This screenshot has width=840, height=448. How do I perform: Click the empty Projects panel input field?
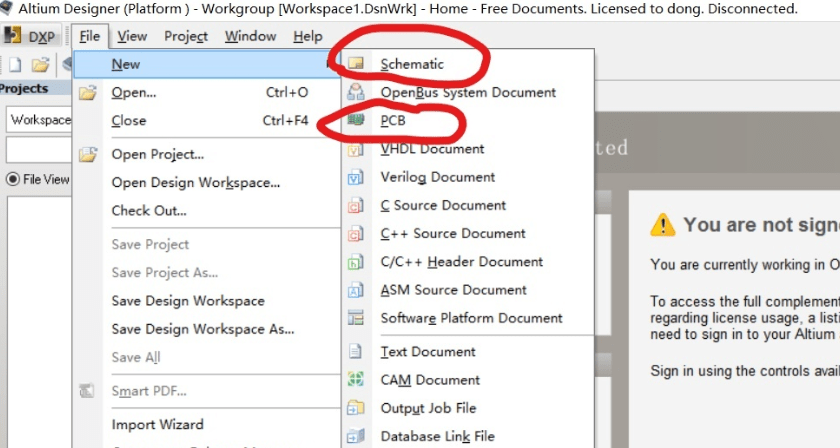coord(38,149)
